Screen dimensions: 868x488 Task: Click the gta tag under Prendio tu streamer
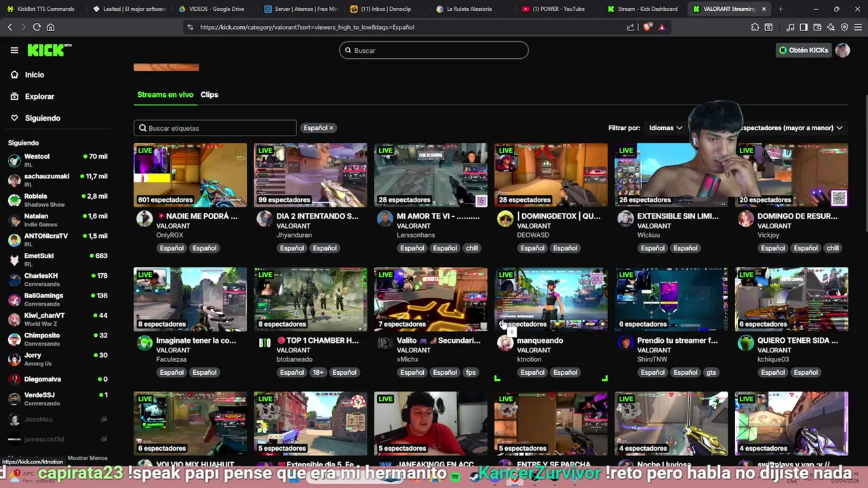click(711, 372)
